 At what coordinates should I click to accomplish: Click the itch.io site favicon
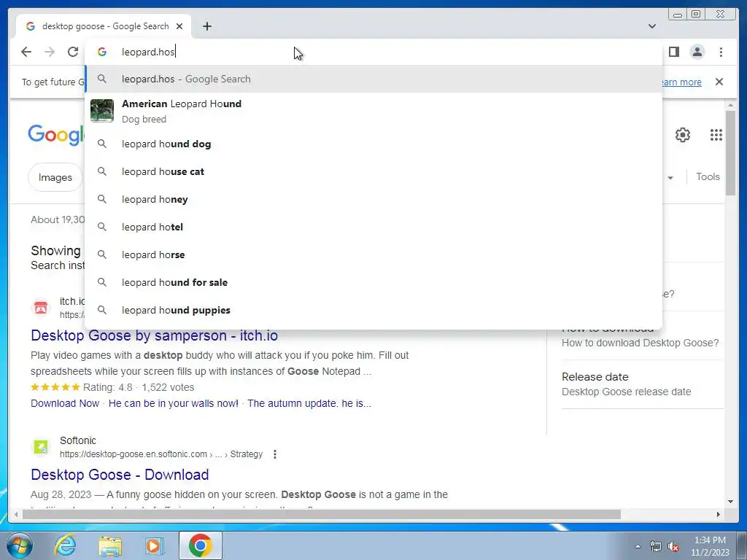pos(41,308)
